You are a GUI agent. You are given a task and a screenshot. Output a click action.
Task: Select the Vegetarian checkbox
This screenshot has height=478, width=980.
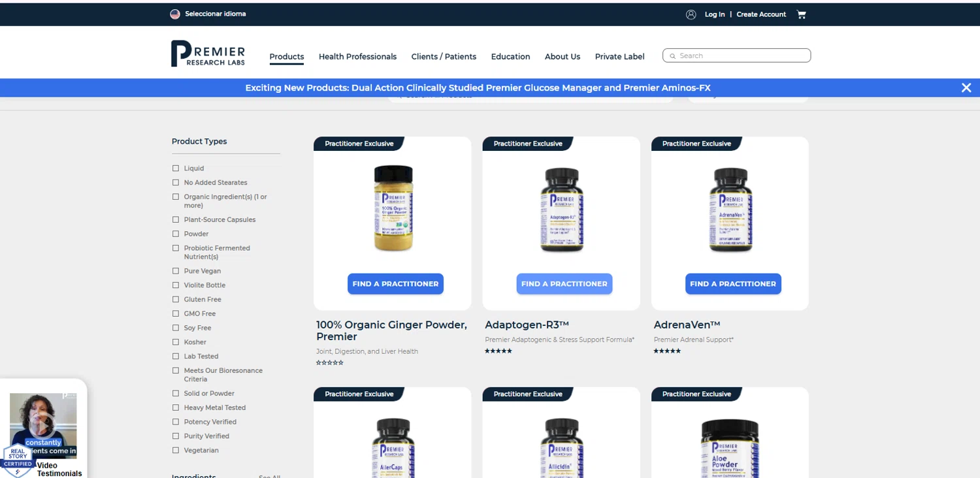(175, 451)
